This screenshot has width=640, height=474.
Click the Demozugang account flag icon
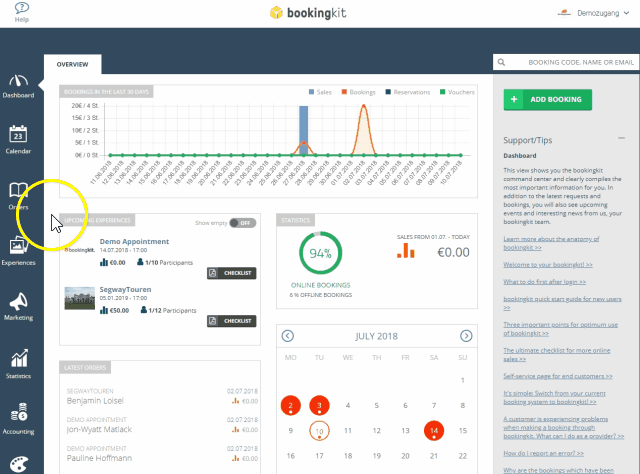pos(564,13)
